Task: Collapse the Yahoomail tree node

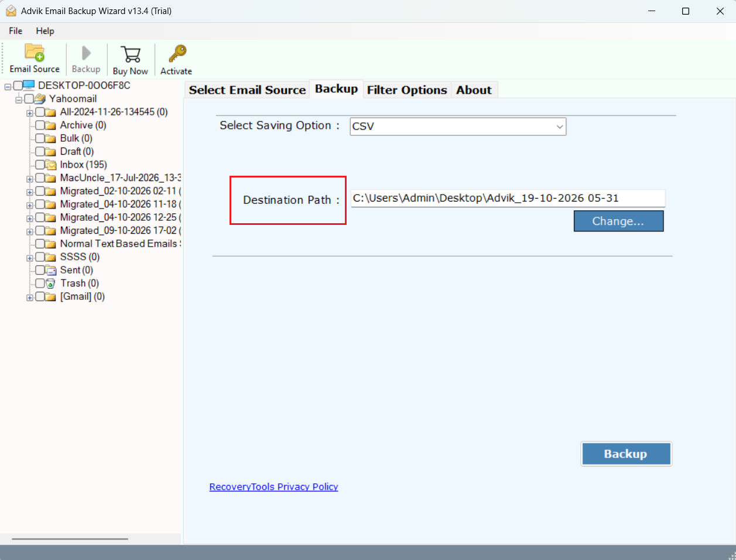Action: (x=19, y=100)
